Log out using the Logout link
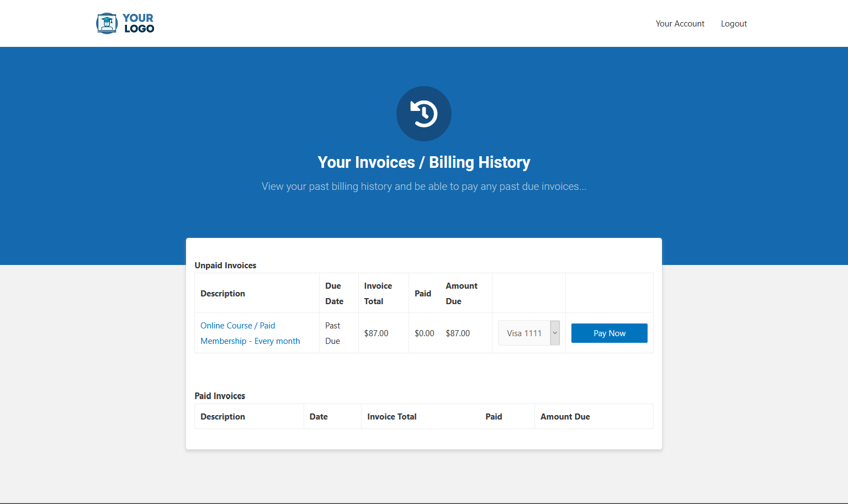 (x=734, y=24)
